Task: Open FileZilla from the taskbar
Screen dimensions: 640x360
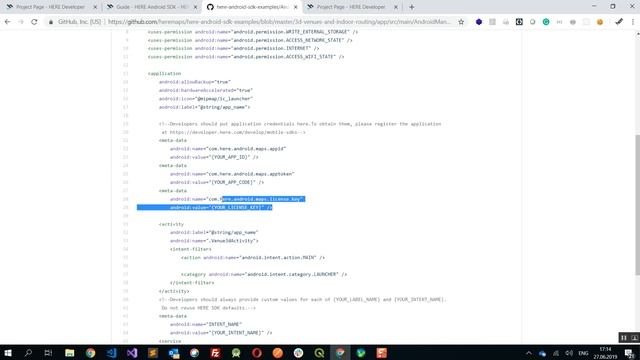Action: (x=215, y=353)
